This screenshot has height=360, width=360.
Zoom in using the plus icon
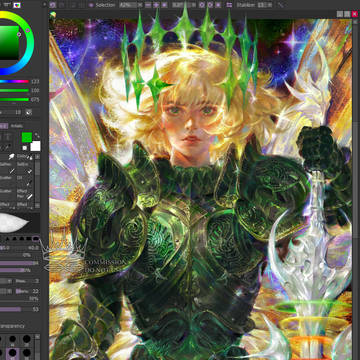click(x=156, y=5)
